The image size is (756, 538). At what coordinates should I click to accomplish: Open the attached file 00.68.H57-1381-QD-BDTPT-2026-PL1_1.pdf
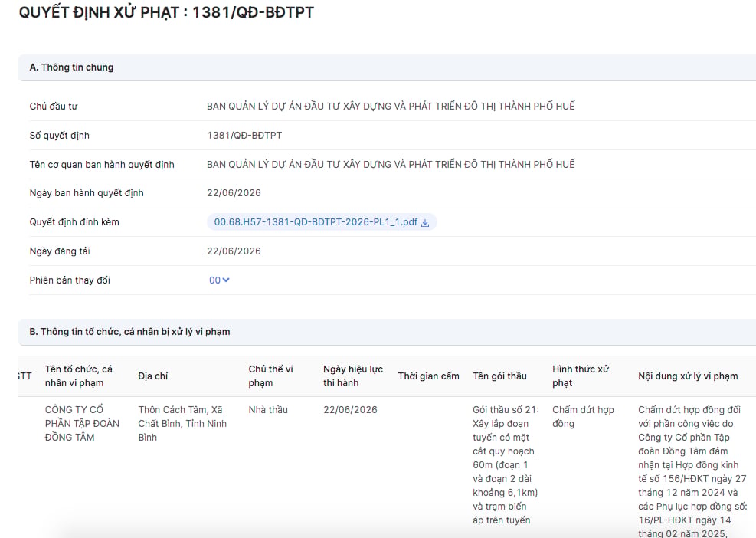[x=316, y=222]
